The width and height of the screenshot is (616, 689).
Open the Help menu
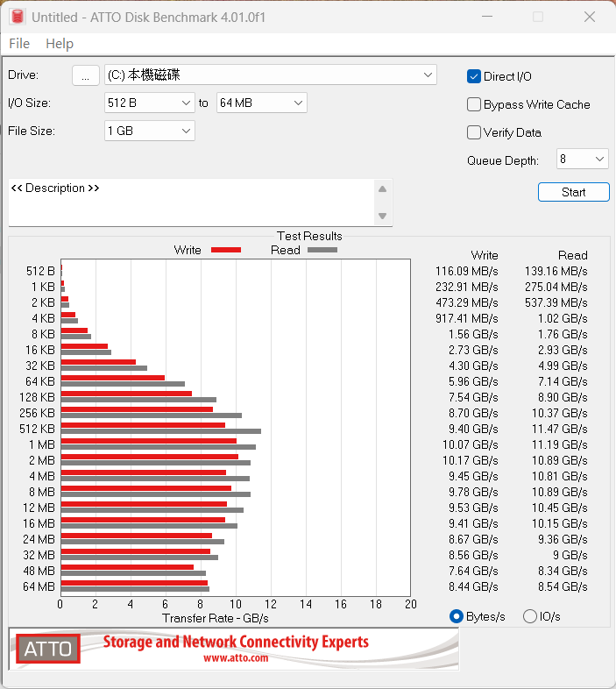click(x=60, y=44)
